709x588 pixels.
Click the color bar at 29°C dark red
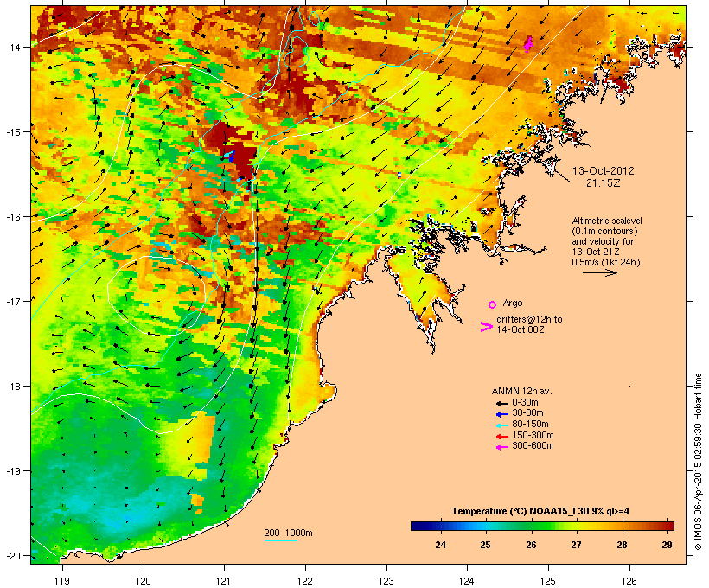point(667,526)
